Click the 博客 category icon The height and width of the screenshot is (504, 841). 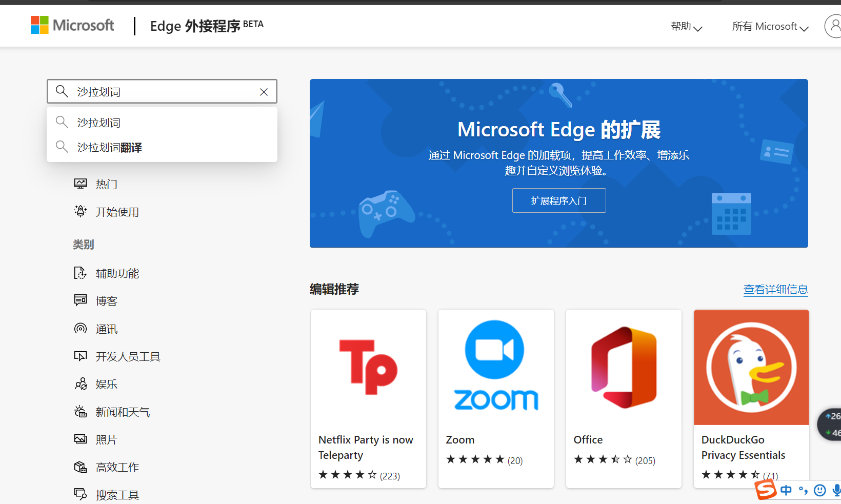pyautogui.click(x=81, y=300)
